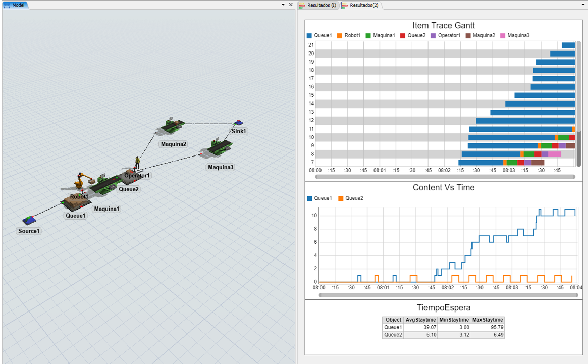
Task: Open the Resultados pane dropdown arrow
Action: tap(583, 5)
